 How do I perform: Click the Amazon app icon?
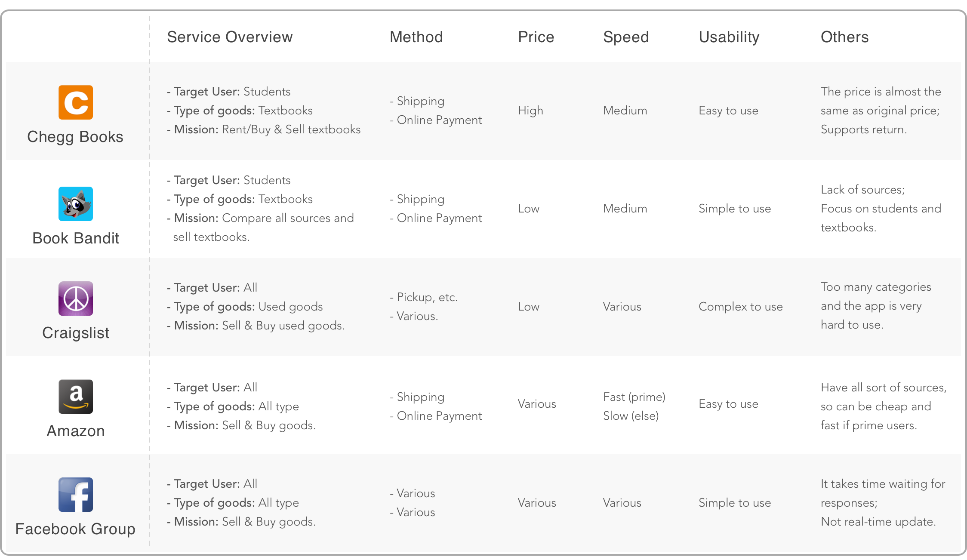click(76, 397)
